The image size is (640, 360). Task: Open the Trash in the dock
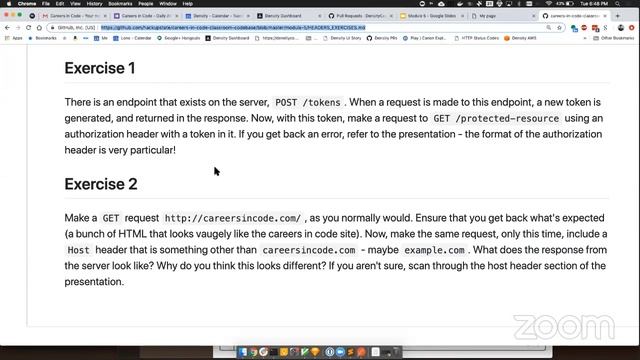(395, 352)
